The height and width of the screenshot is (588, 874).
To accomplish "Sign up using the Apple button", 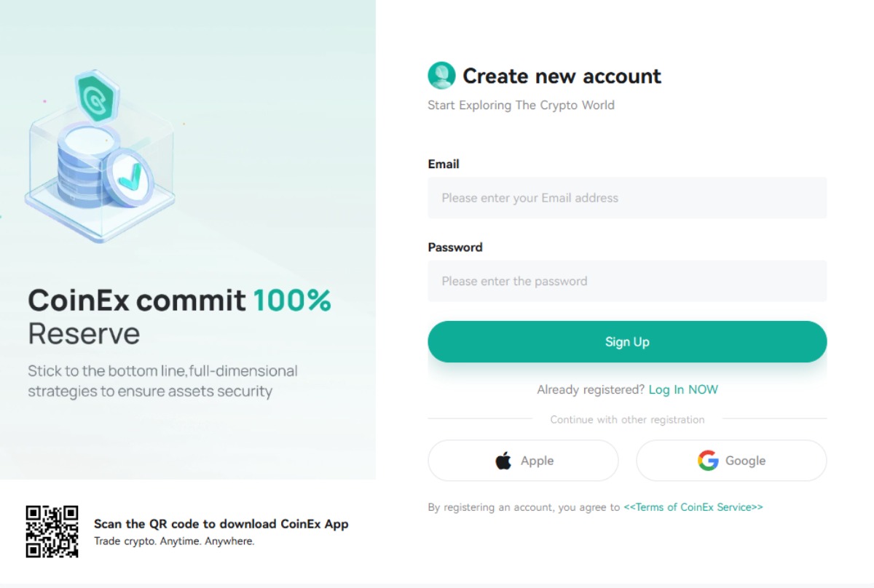I will (x=523, y=460).
